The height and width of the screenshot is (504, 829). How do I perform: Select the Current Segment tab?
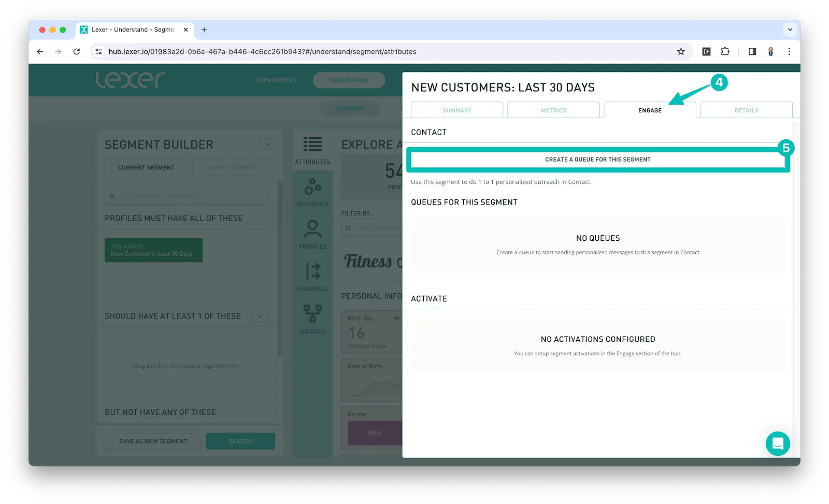[146, 167]
